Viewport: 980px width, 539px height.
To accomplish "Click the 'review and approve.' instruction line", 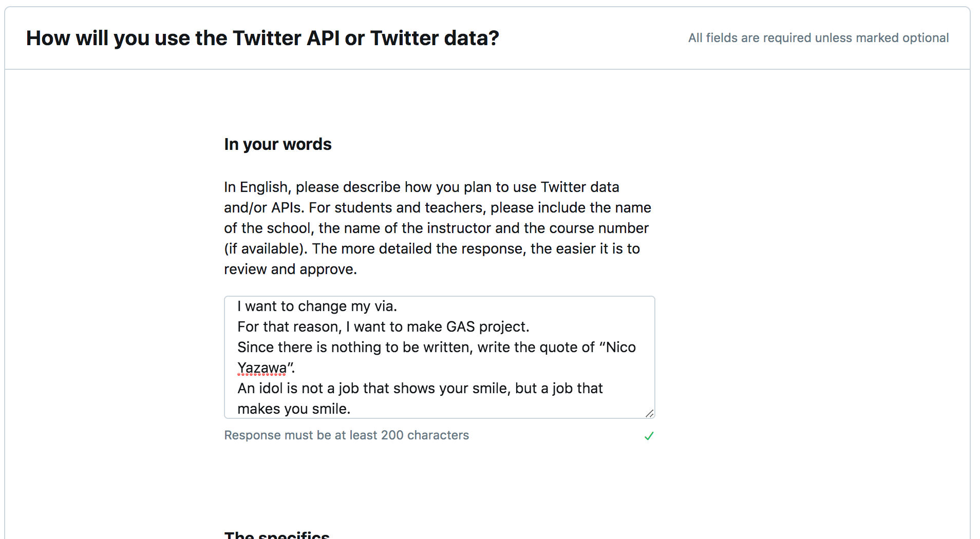I will pyautogui.click(x=290, y=269).
